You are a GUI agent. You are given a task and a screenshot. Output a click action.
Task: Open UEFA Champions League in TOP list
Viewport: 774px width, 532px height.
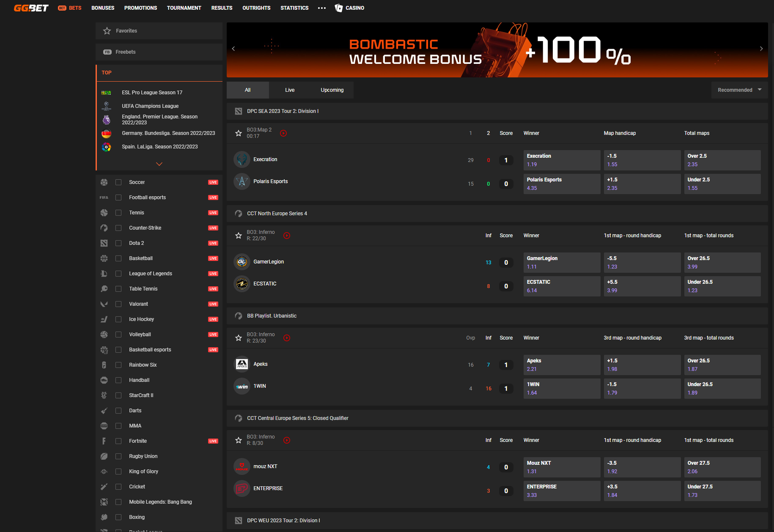[x=150, y=106]
